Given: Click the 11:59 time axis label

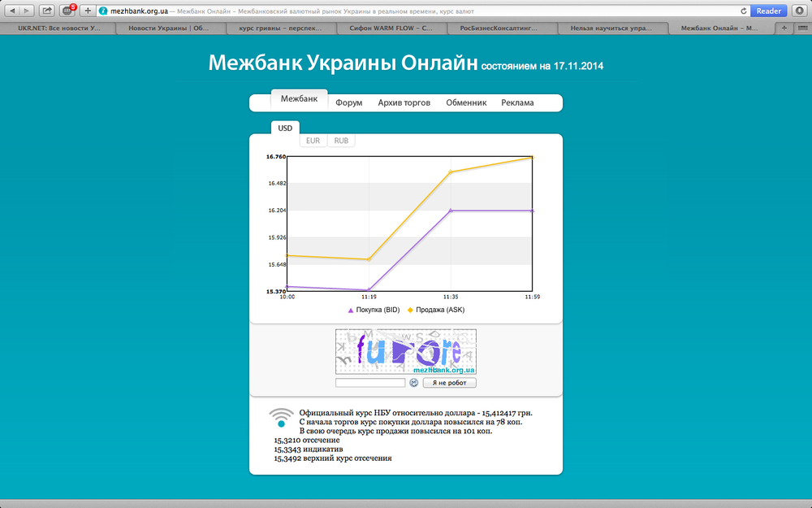Looking at the screenshot, I should pyautogui.click(x=533, y=297).
